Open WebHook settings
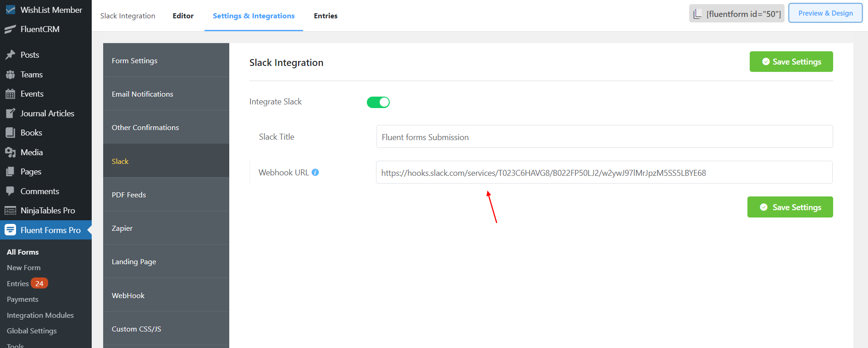This screenshot has width=868, height=348. coord(166,295)
